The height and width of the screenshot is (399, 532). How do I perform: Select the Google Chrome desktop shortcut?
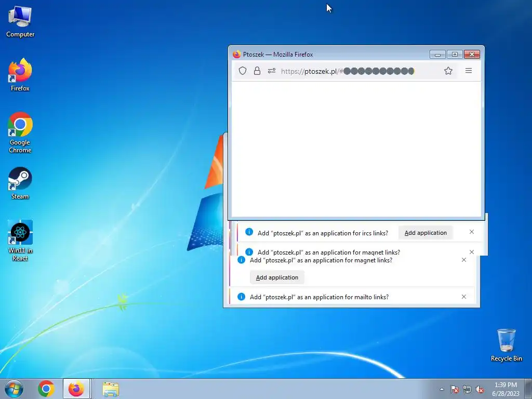coord(20,132)
